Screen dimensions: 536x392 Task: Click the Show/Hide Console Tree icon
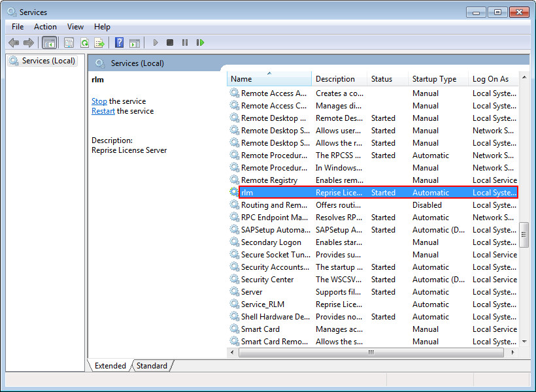pos(48,42)
